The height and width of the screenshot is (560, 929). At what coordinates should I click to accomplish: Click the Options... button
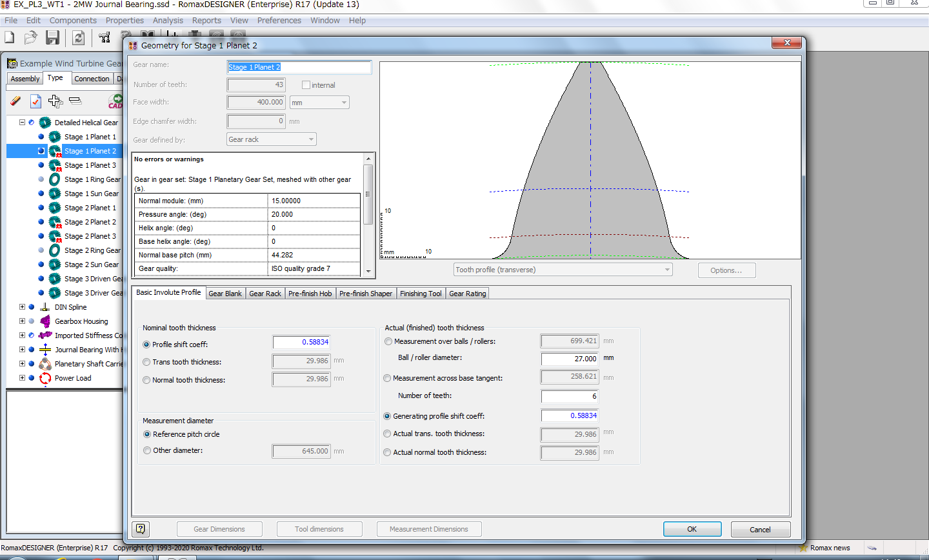click(726, 270)
